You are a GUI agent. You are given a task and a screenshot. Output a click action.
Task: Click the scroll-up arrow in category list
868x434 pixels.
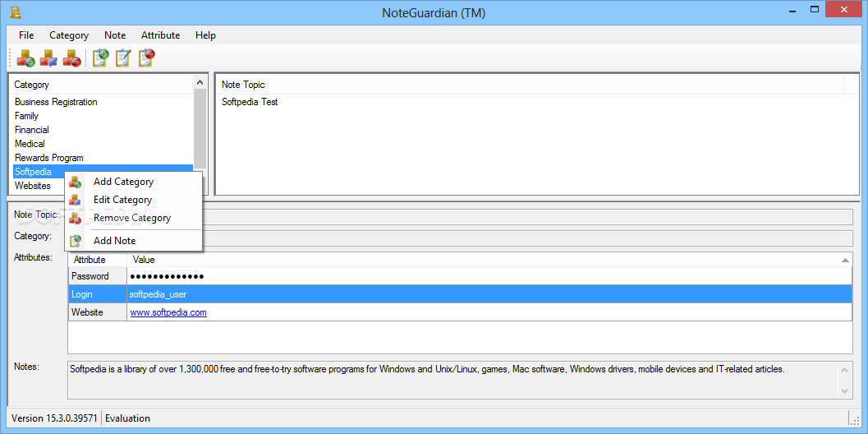pyautogui.click(x=200, y=83)
